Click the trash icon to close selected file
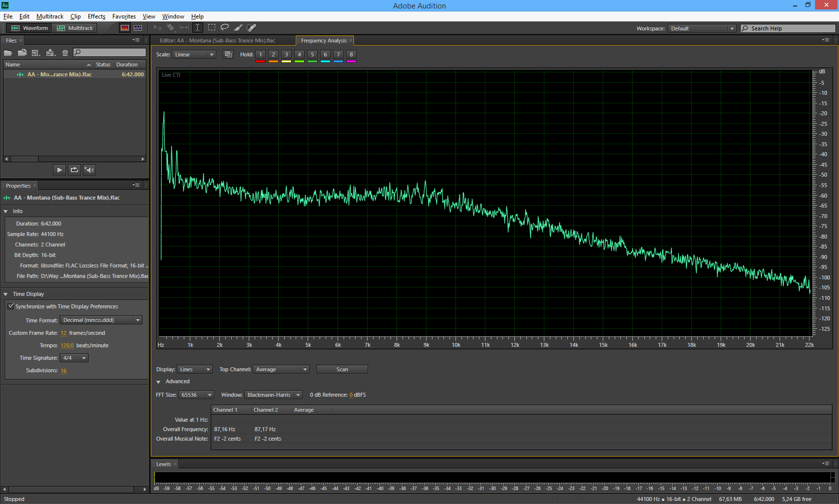839x504 pixels. pyautogui.click(x=65, y=52)
